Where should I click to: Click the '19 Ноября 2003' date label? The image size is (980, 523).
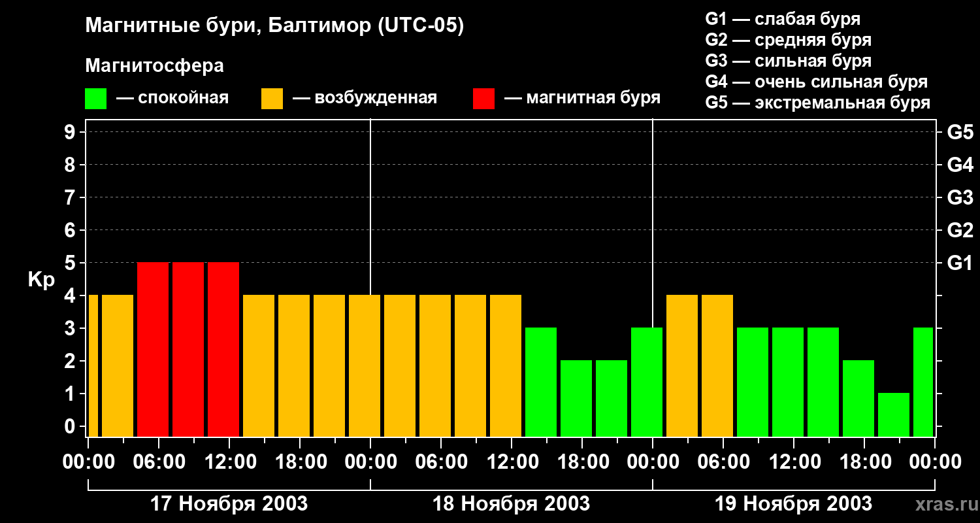pyautogui.click(x=793, y=503)
